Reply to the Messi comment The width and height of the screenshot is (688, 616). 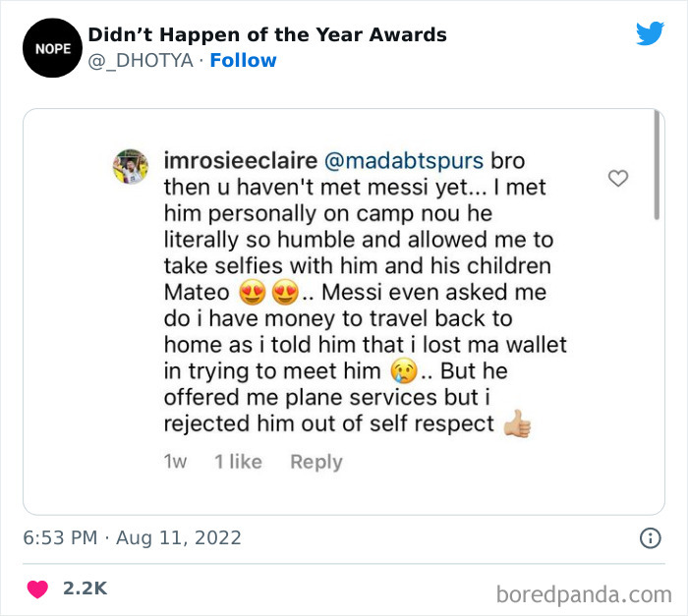pyautogui.click(x=315, y=462)
